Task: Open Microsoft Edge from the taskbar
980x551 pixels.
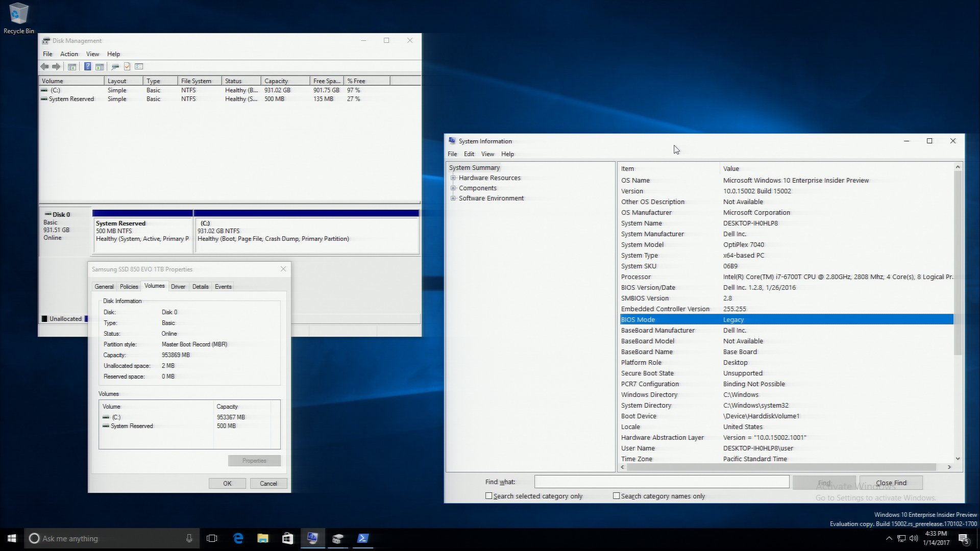Action: (x=238, y=538)
